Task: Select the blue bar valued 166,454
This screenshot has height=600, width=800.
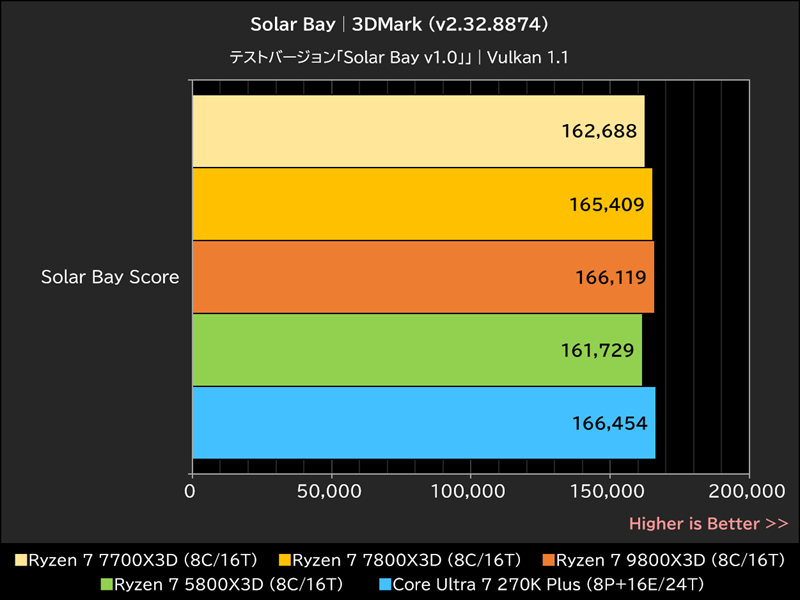Action: (424, 423)
